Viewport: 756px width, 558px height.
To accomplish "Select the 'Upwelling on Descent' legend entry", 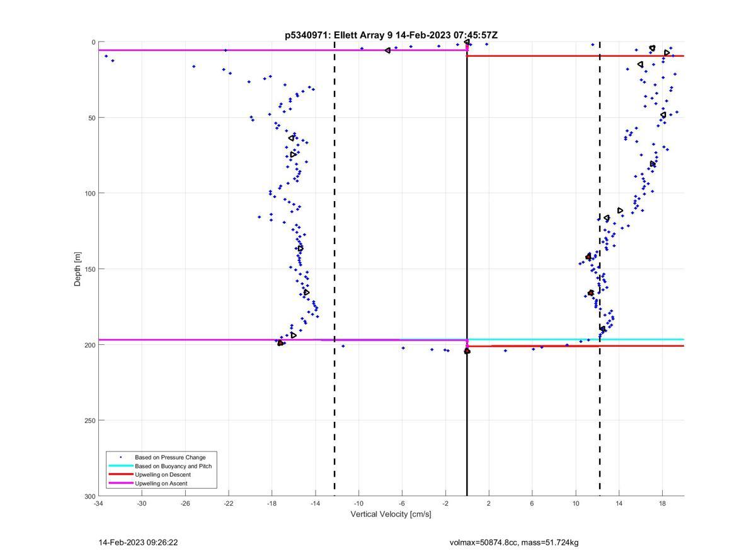I will click(x=163, y=475).
